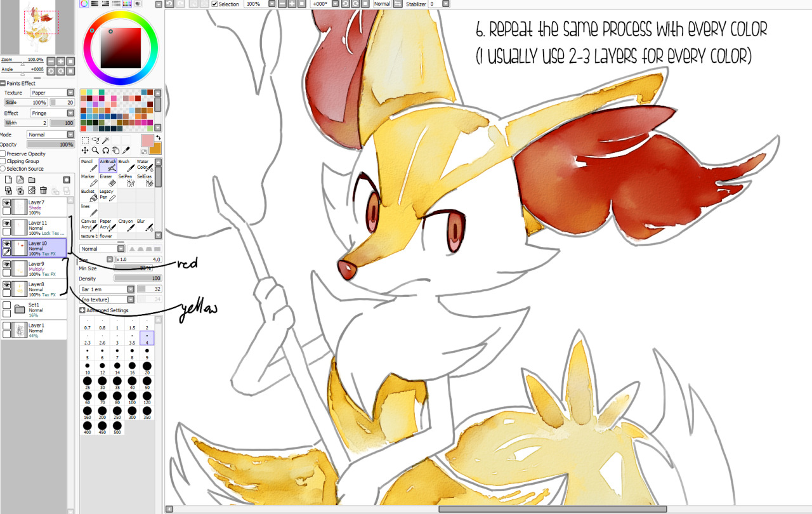Viewport: 812px width, 514px height.
Task: Collapse the Paints Effect section
Action: pyautogui.click(x=3, y=83)
